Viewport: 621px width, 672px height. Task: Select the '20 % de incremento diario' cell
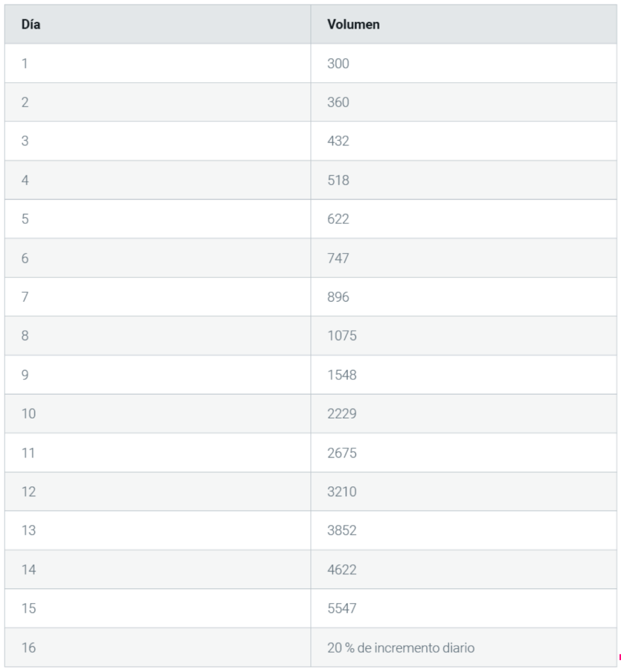click(464, 647)
